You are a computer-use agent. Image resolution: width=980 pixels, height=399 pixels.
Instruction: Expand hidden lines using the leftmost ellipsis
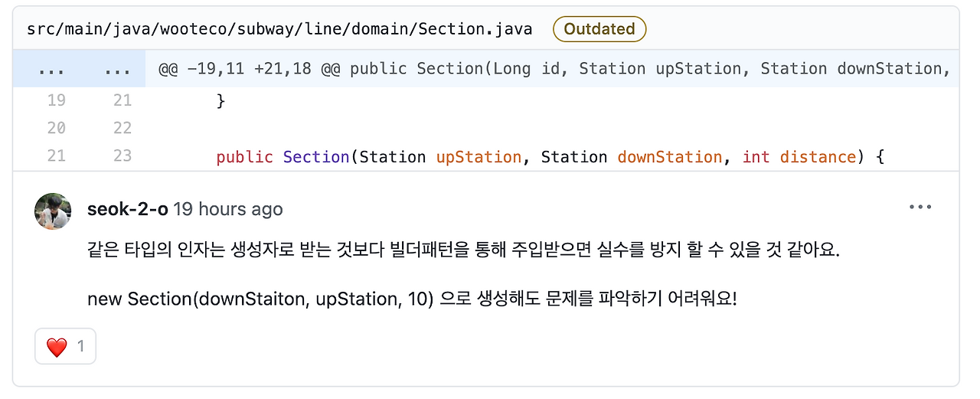[x=51, y=70]
